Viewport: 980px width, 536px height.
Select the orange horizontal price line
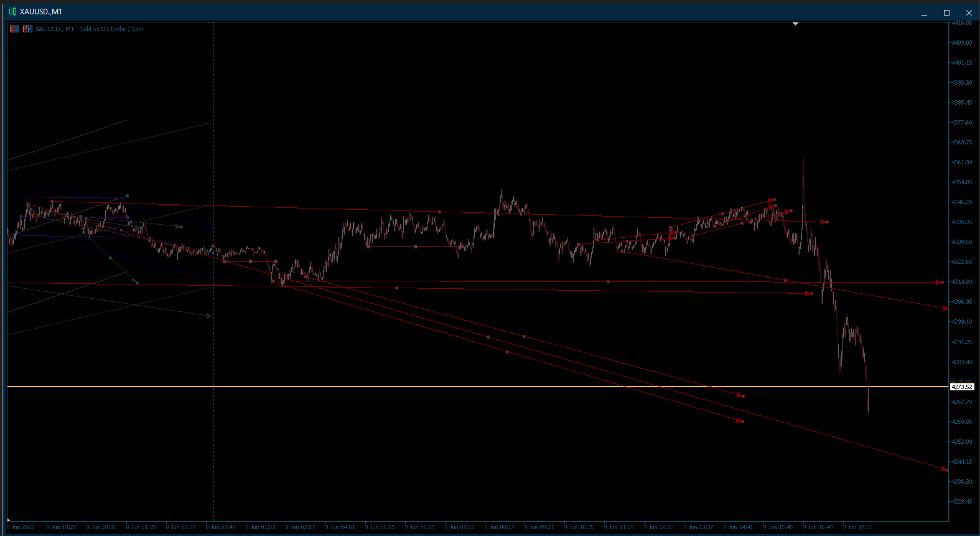click(478, 387)
